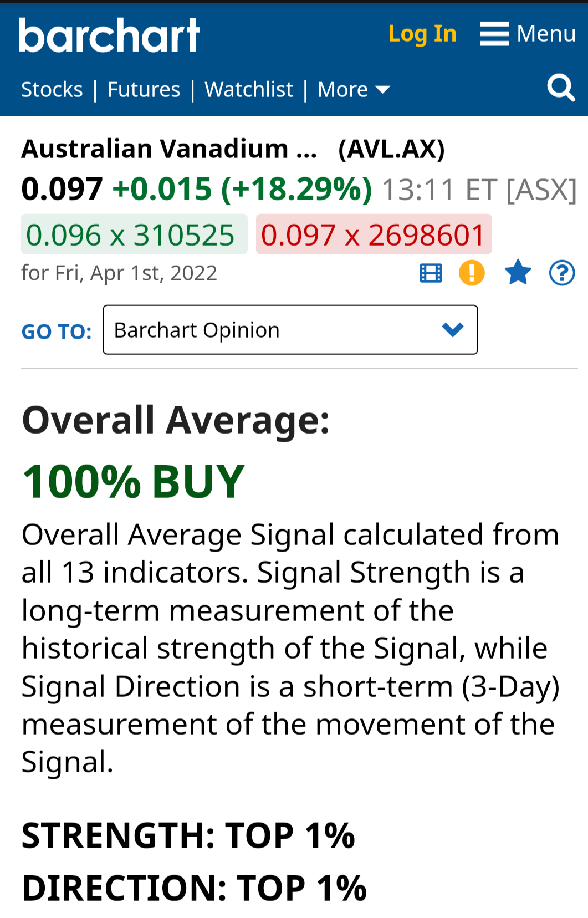Open the Futures navigation item
Viewport: 588px width, 918px height.
[144, 89]
